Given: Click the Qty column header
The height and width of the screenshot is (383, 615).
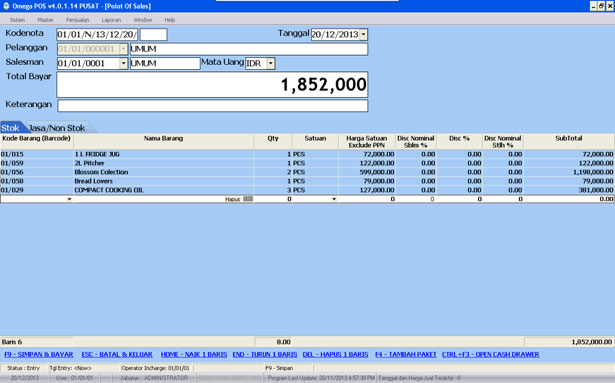Looking at the screenshot, I should point(273,141).
